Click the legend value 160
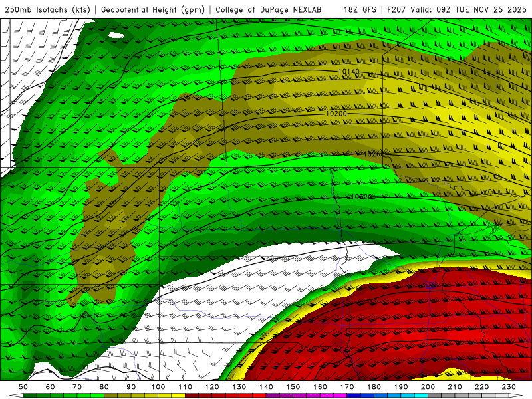 coord(320,387)
